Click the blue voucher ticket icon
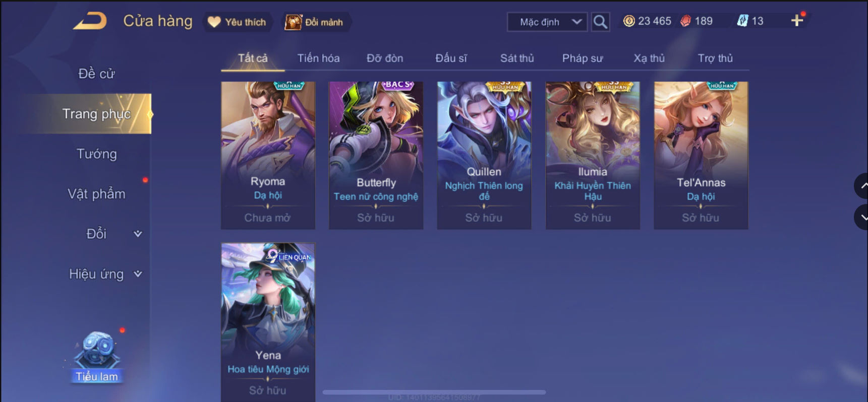This screenshot has width=868, height=402. coord(742,21)
